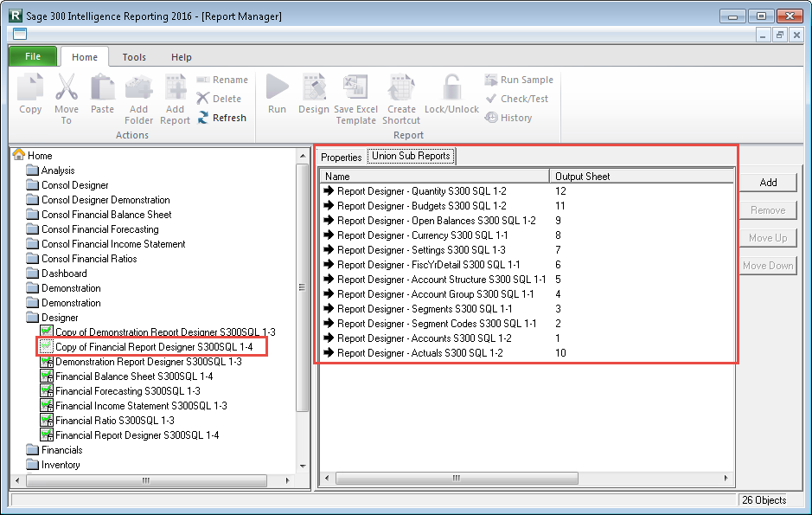Viewport: 812px width, 515px height.
Task: Select Consol Designer Demonstration folder
Action: pos(98,200)
